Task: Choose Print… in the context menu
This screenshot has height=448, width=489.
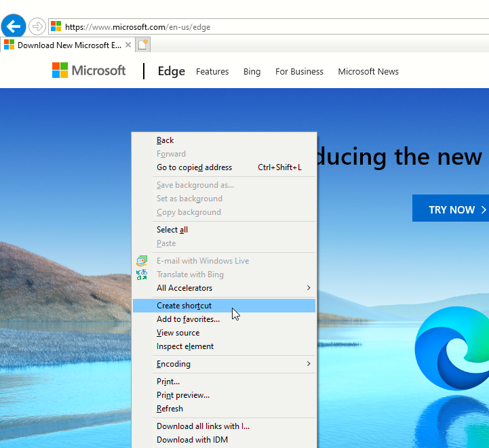Action: click(224, 382)
